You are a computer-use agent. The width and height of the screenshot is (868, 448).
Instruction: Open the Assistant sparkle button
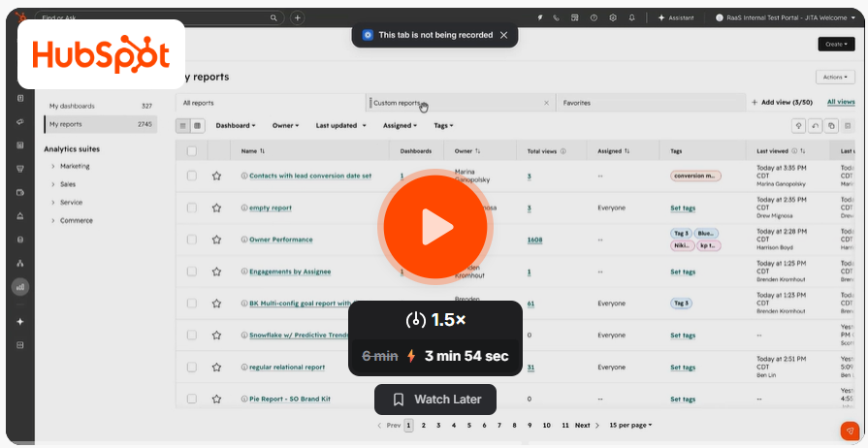[675, 17]
